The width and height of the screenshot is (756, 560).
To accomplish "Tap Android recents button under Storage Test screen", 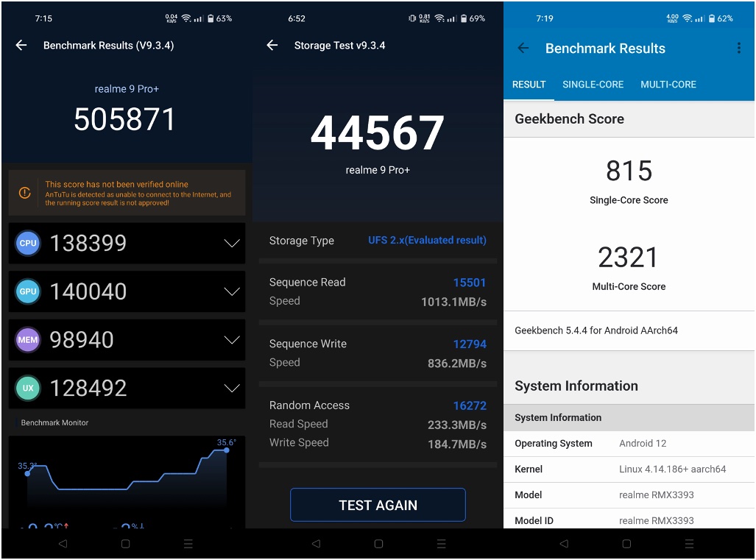I will click(x=441, y=544).
